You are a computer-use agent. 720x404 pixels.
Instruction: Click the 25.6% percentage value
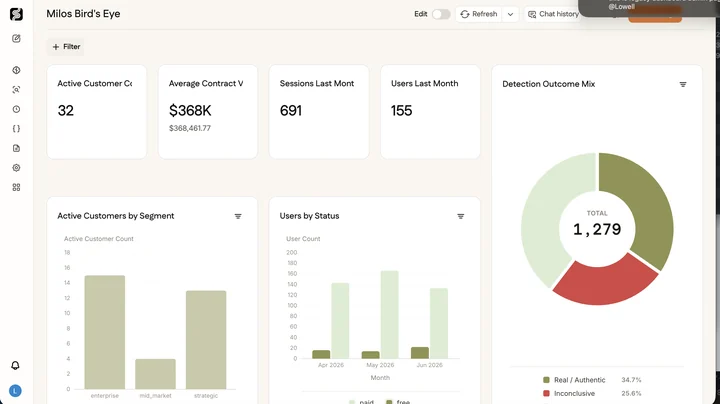(631, 393)
